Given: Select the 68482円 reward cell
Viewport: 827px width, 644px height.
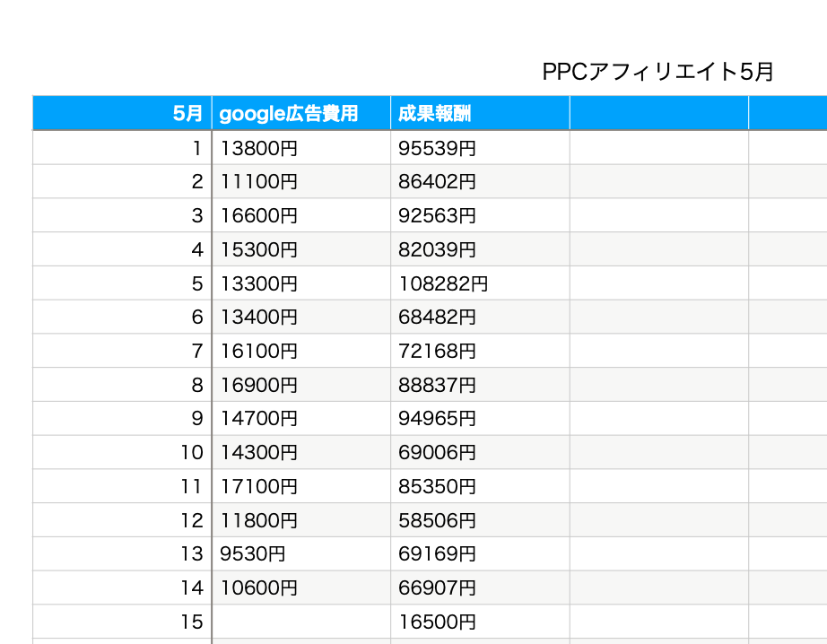Looking at the screenshot, I should 480,318.
